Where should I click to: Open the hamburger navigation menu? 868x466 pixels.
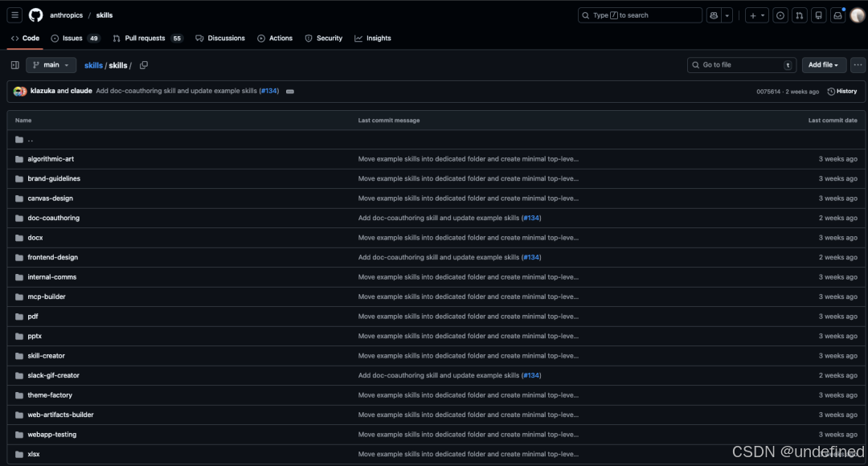pos(15,15)
